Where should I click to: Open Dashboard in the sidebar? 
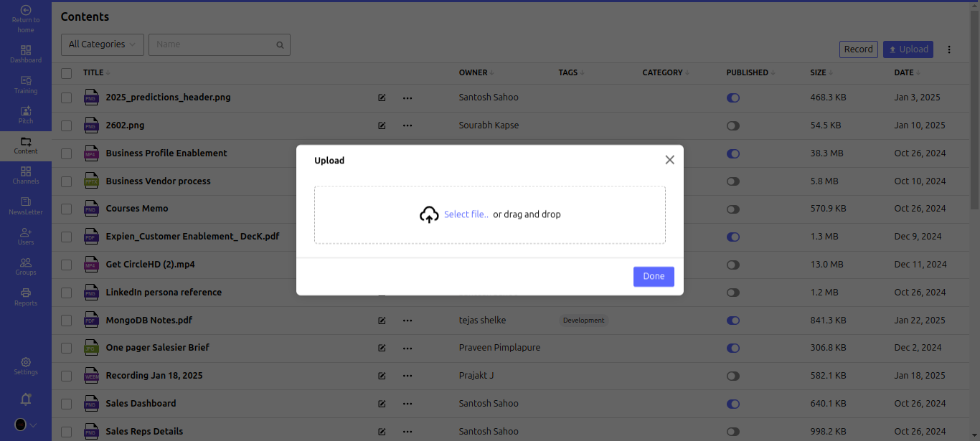pyautogui.click(x=26, y=54)
